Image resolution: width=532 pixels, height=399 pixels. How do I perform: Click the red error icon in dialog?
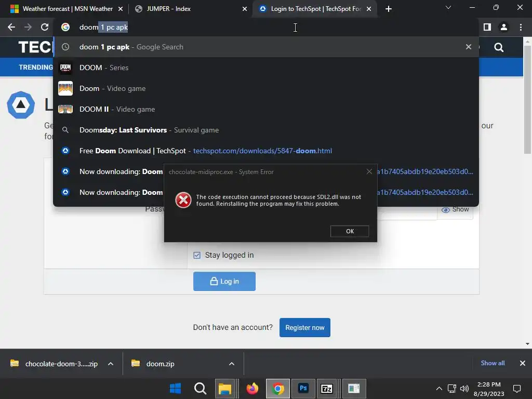coord(183,200)
